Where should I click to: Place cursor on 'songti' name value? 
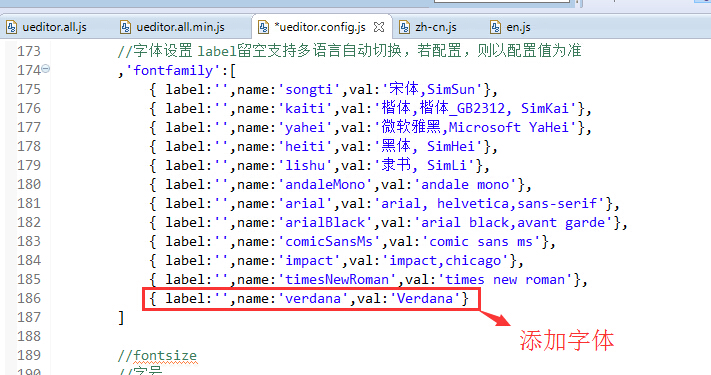tap(308, 89)
